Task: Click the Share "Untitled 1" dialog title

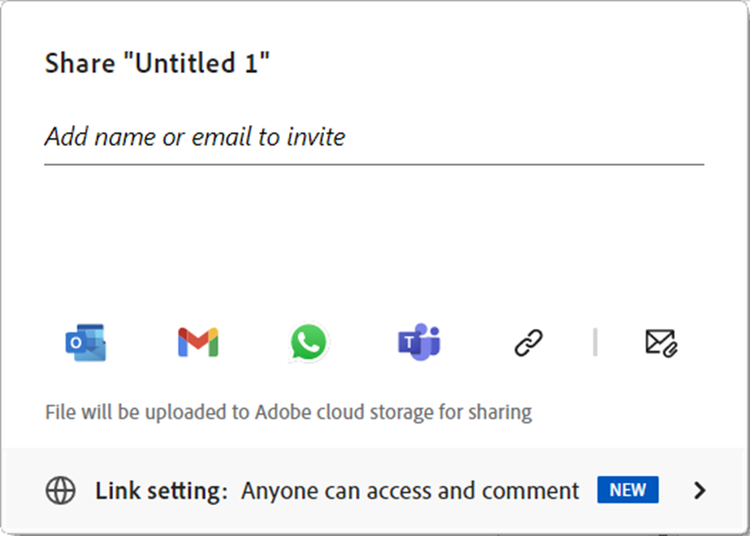Action: coord(158,64)
